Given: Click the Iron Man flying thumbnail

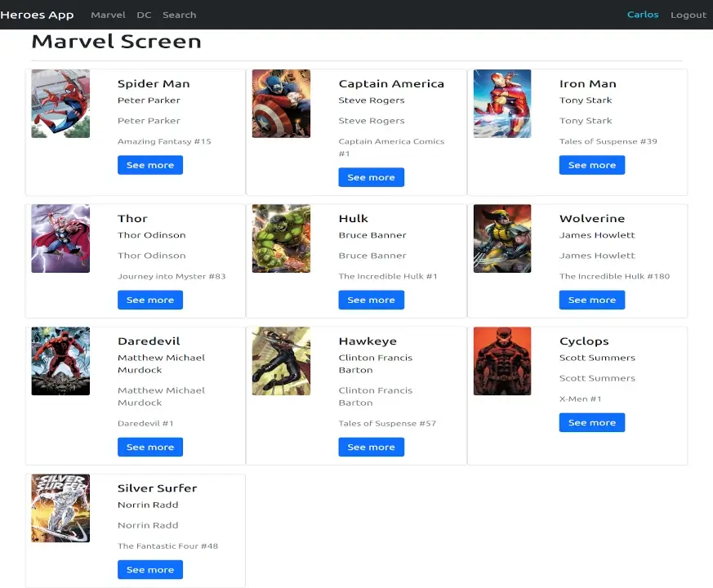Looking at the screenshot, I should [502, 104].
